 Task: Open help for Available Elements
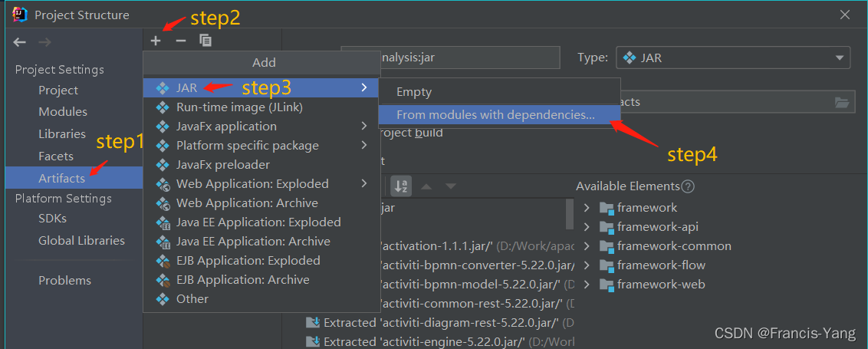[688, 186]
